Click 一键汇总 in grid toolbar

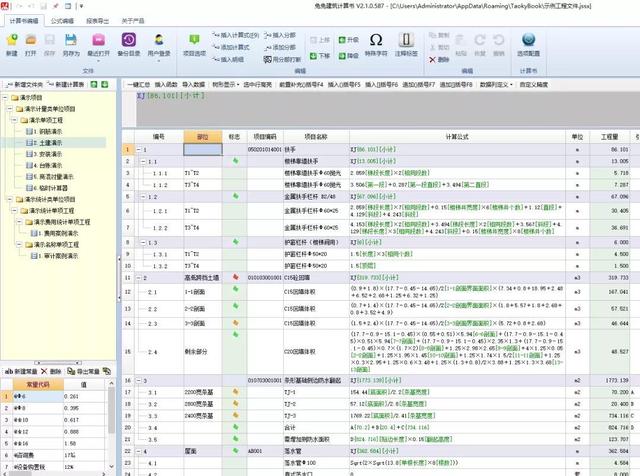[139, 85]
